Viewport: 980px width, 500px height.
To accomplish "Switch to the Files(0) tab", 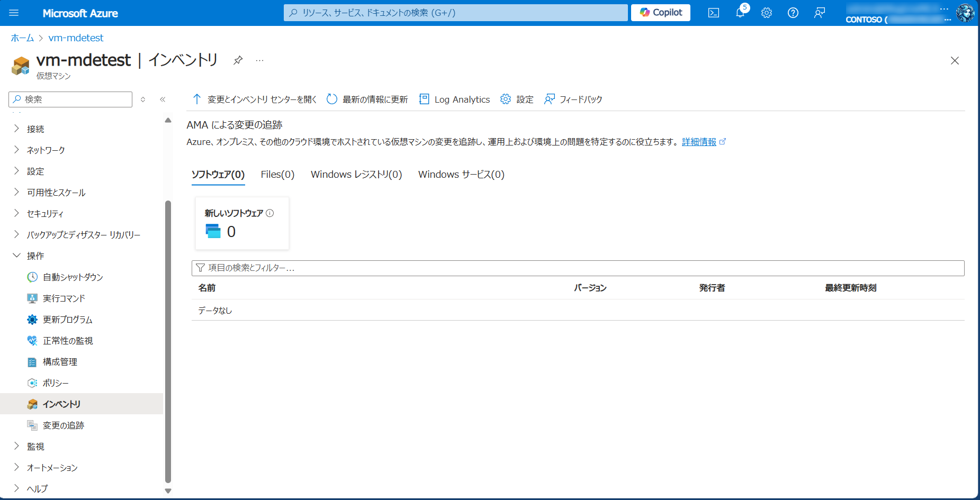I will 277,175.
